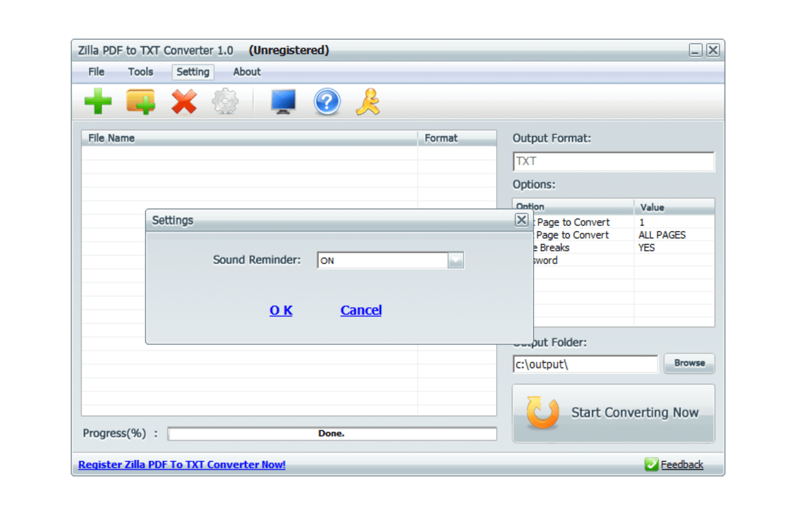Open the Feedback link
Image resolution: width=802 pixels, height=532 pixels.
coord(682,465)
